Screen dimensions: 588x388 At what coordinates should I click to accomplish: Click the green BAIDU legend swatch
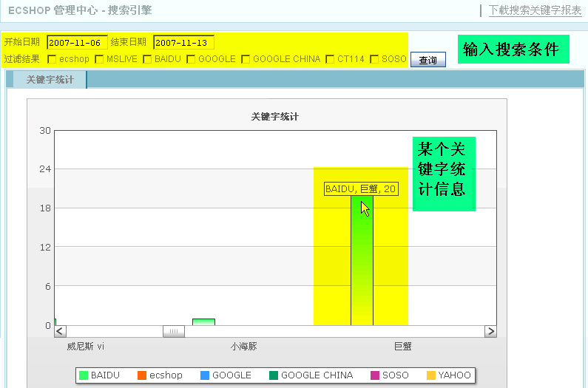pyautogui.click(x=84, y=375)
